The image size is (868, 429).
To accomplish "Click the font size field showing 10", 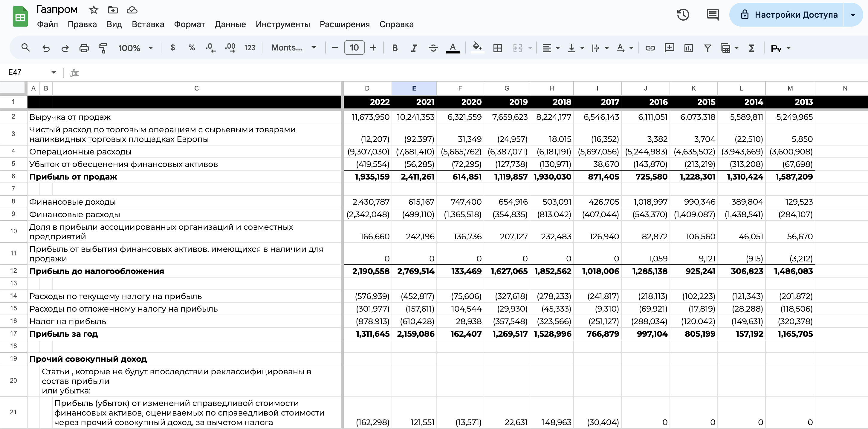I will pos(354,48).
